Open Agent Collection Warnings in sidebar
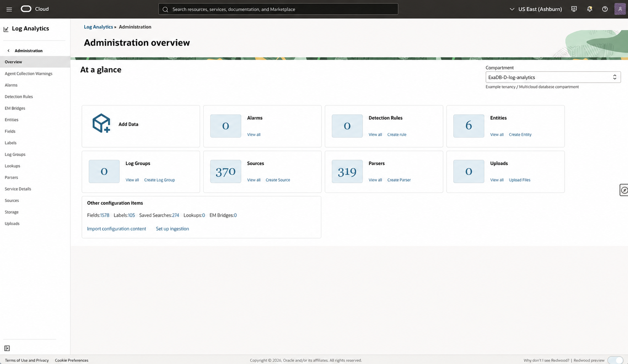Viewport: 628px width, 364px height. 29,74
